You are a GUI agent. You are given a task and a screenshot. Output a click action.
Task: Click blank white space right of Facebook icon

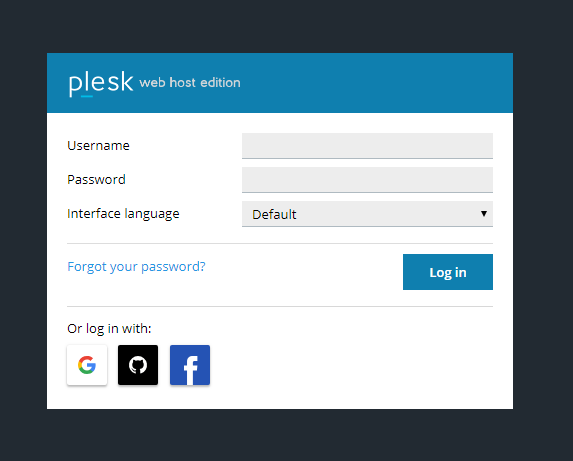coord(351,365)
